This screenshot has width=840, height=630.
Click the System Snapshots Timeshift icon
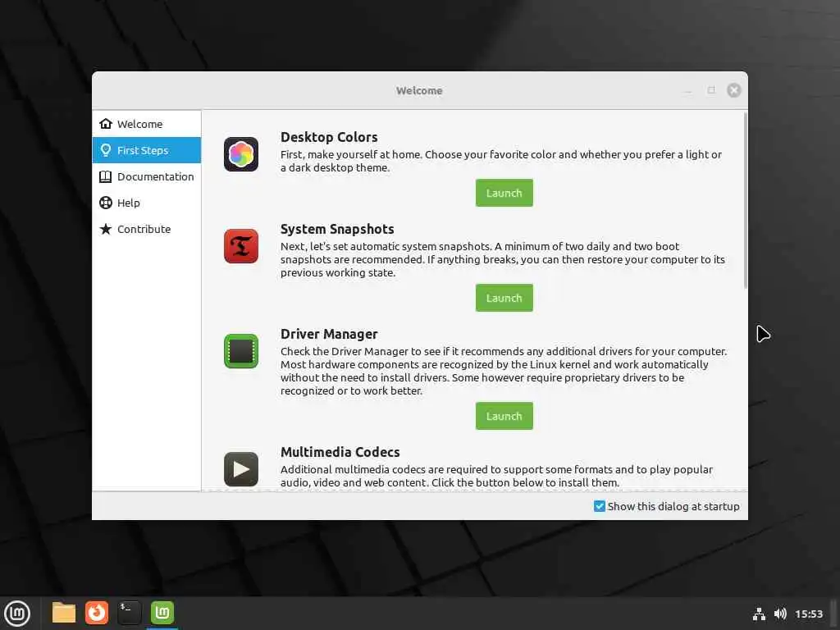click(241, 246)
